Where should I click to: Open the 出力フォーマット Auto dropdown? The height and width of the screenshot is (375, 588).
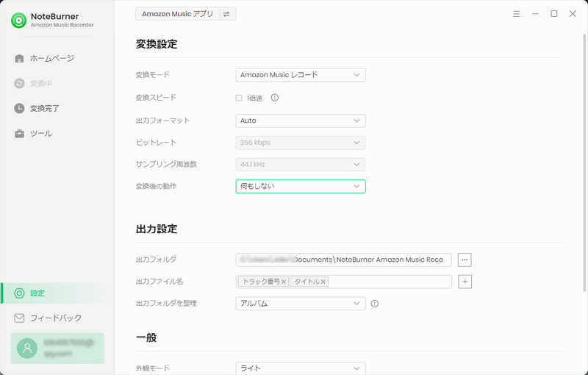tap(301, 121)
